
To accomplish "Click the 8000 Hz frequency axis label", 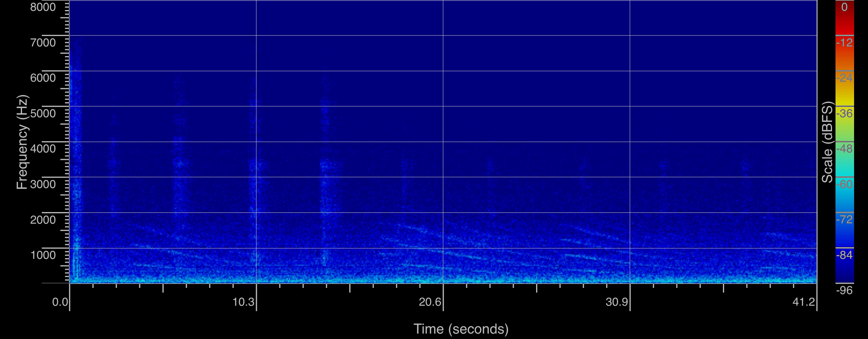I will [43, 7].
